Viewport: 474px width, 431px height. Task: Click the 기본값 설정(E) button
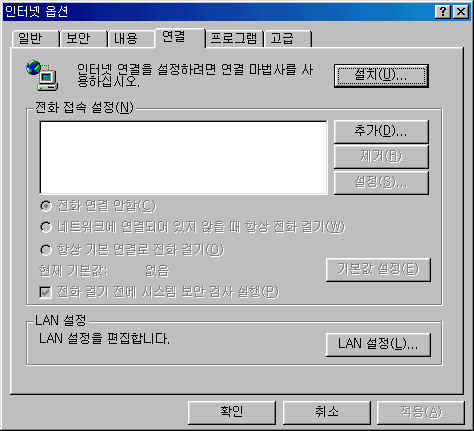pos(378,269)
